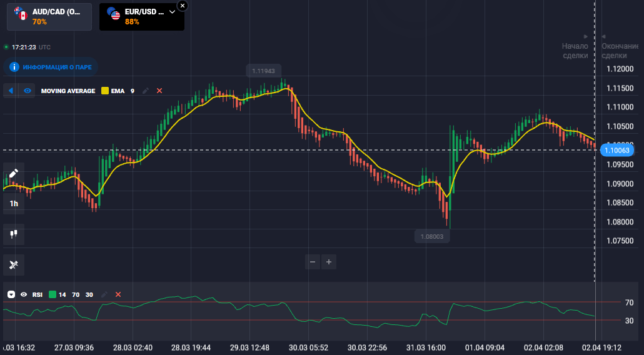Expand the EUR/USD asset dropdown chevron

click(x=172, y=12)
